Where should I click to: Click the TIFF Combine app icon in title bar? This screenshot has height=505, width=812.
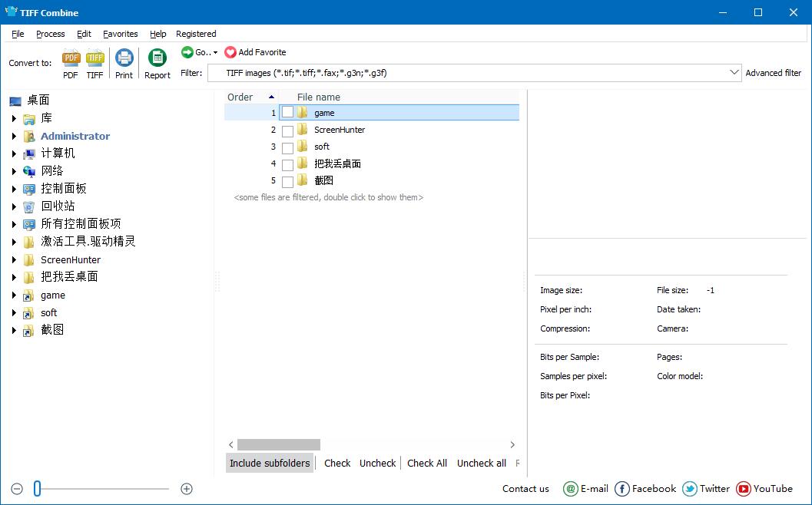tap(10, 12)
